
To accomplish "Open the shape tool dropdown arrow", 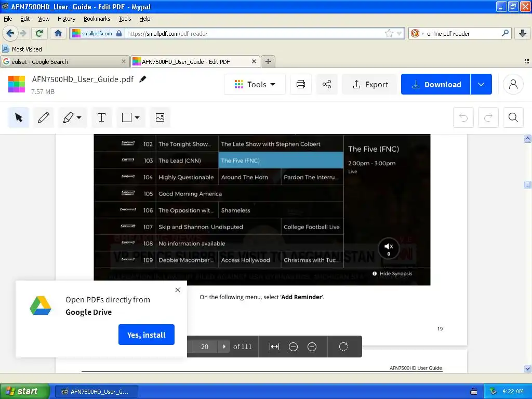I will (x=137, y=118).
